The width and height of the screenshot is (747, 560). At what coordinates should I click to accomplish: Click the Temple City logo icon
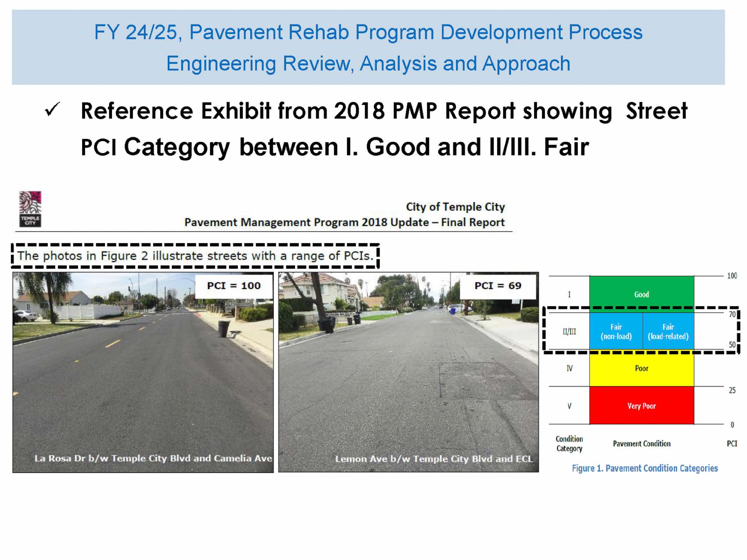30,209
